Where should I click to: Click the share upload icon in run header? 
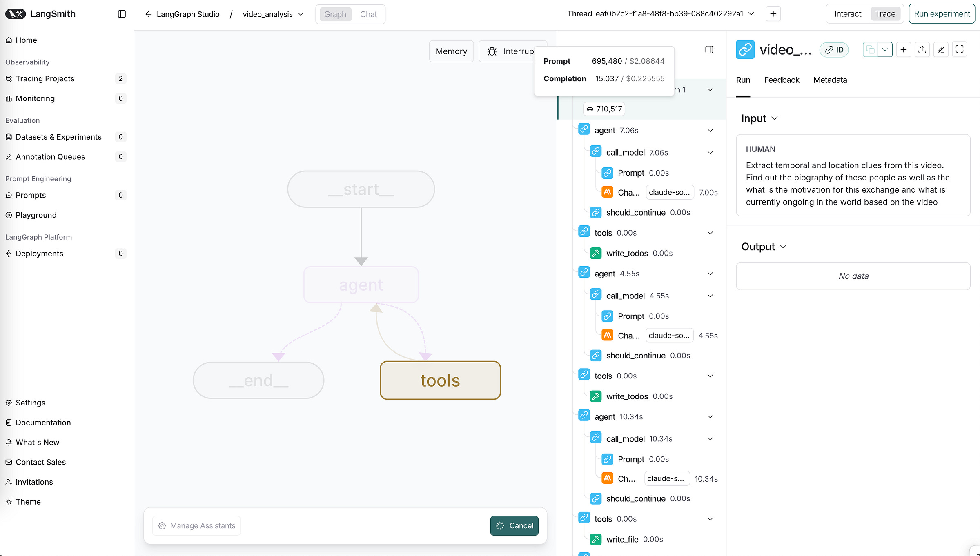pyautogui.click(x=922, y=49)
